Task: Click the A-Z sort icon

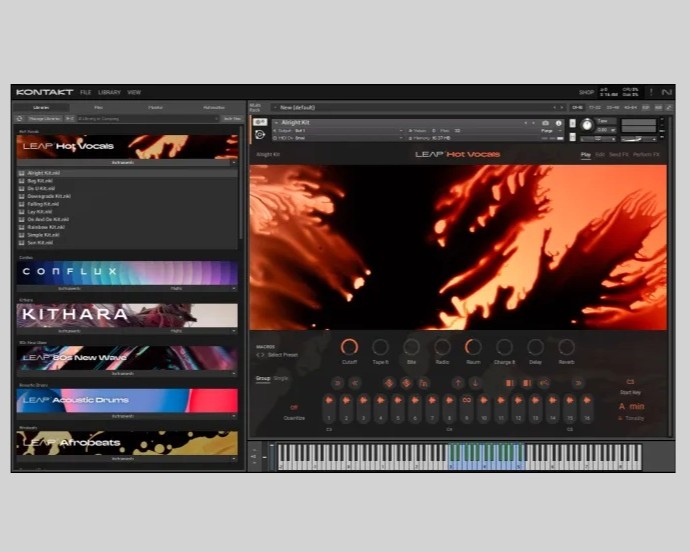Action: tap(70, 118)
